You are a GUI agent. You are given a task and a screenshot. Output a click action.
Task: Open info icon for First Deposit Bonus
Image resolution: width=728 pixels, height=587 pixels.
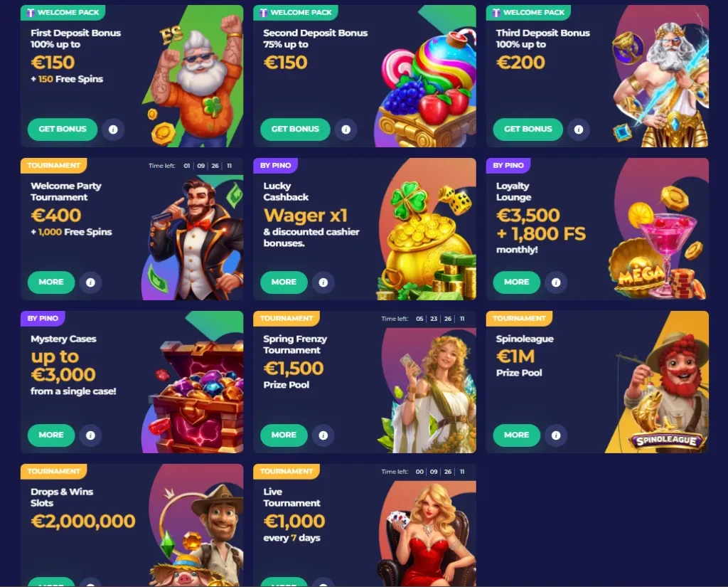coord(113,129)
